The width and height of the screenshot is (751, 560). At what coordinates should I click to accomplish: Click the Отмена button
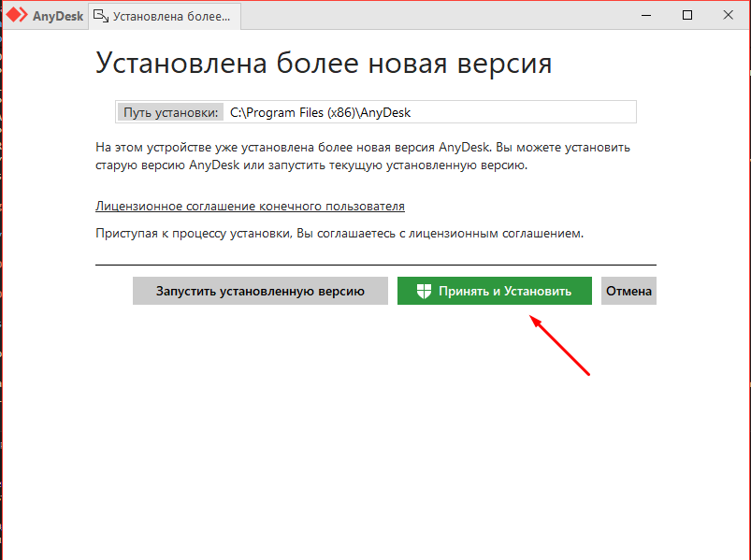(628, 291)
